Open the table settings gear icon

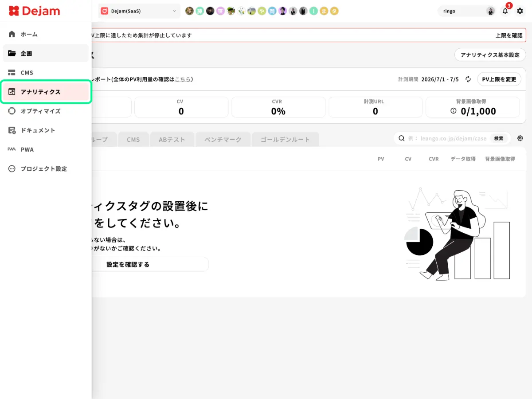[x=520, y=138]
